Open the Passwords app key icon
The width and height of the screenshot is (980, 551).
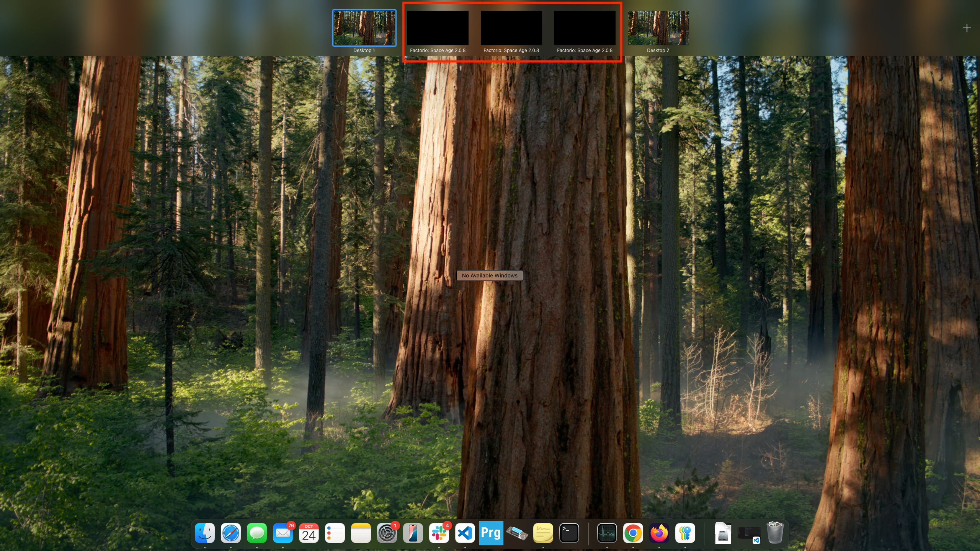(685, 533)
